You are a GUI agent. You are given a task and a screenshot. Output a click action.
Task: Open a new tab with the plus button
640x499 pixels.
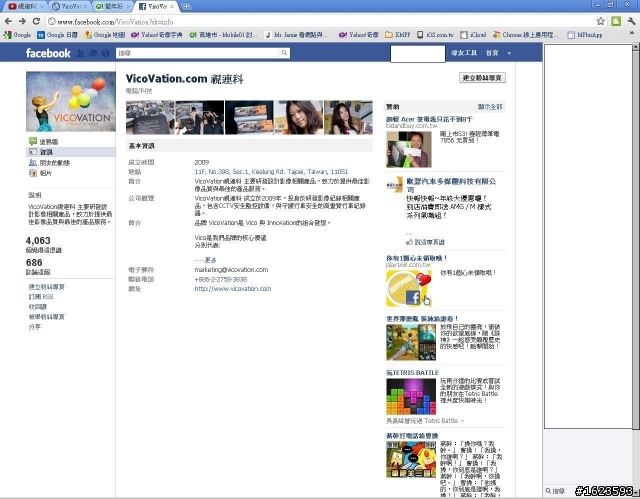pos(186,7)
